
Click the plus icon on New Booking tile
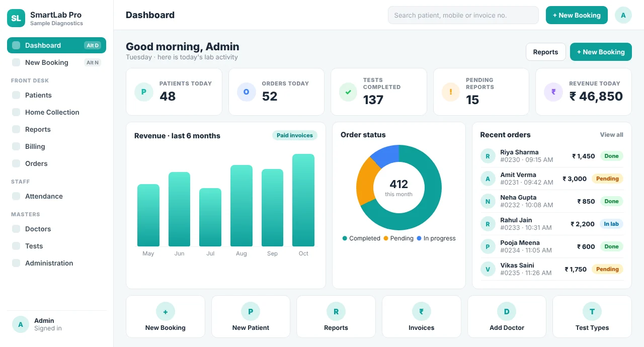(166, 311)
